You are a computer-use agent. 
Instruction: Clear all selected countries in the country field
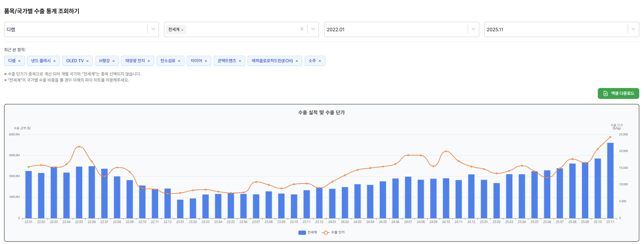pyautogui.click(x=302, y=29)
